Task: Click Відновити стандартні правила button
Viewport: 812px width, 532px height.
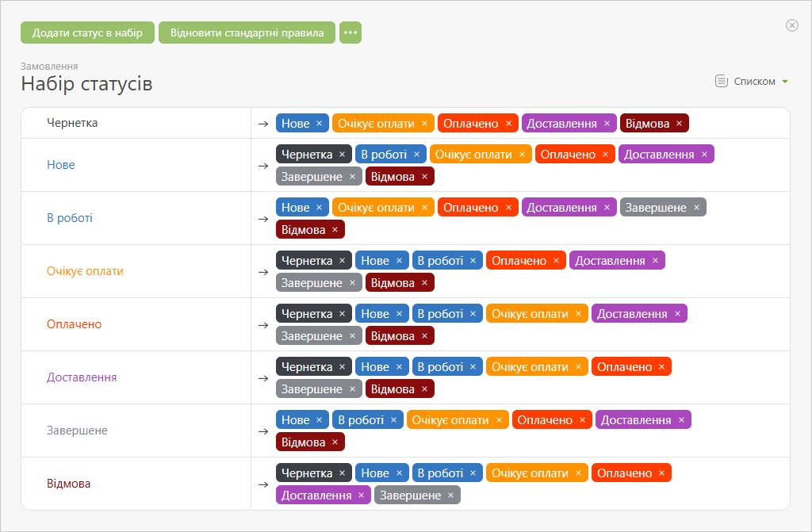Action: pos(247,33)
